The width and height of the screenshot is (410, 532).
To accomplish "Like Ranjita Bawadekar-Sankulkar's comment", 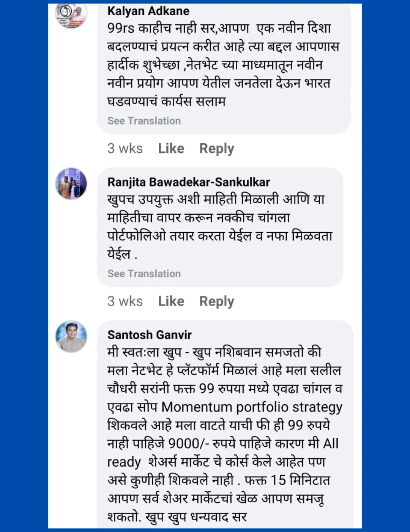I will pyautogui.click(x=171, y=301).
